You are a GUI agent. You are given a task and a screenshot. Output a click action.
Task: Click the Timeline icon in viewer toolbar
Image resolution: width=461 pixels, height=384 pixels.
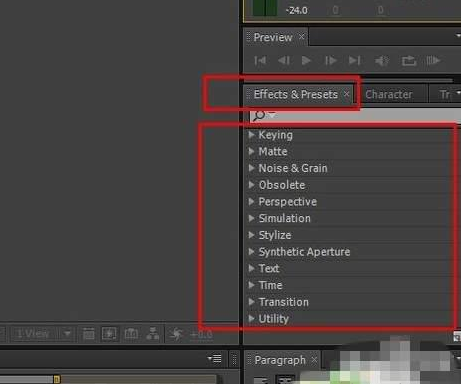(131, 334)
